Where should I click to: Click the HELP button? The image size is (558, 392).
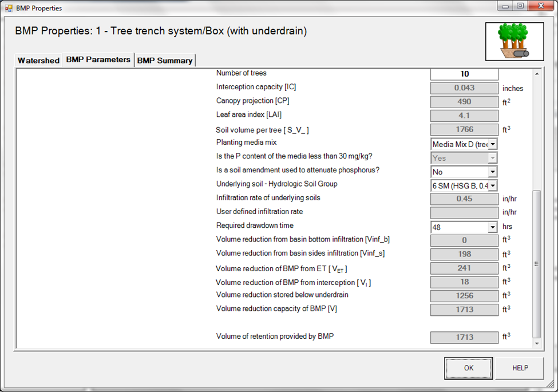520,368
